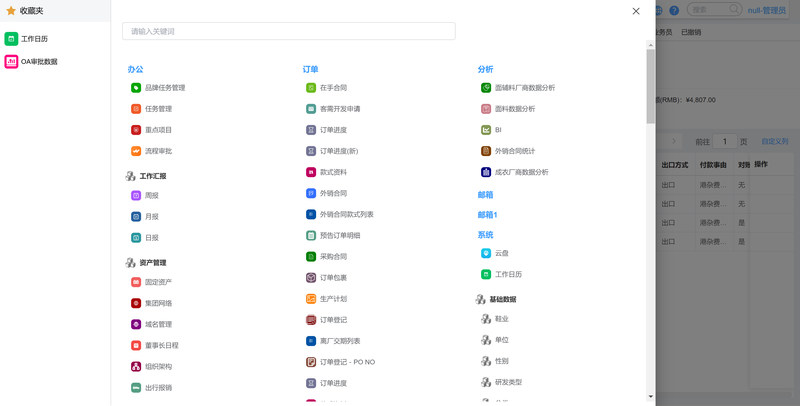
Task: Open the 款式资料 icon
Action: (x=311, y=172)
